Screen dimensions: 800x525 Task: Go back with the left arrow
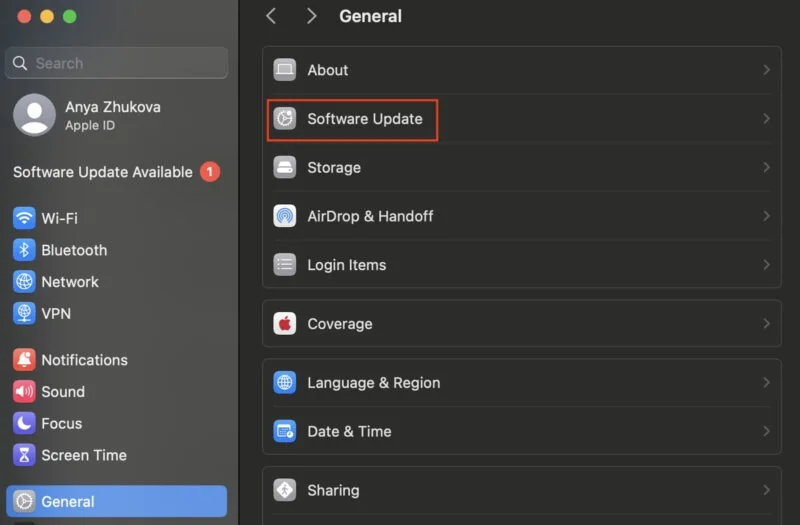pyautogui.click(x=271, y=16)
